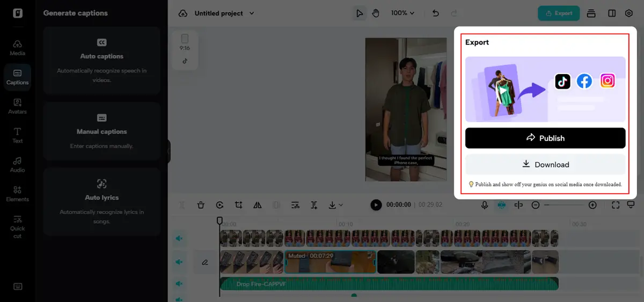Click the cloud save icon beside project name
This screenshot has width=644, height=302.
coord(184,13)
